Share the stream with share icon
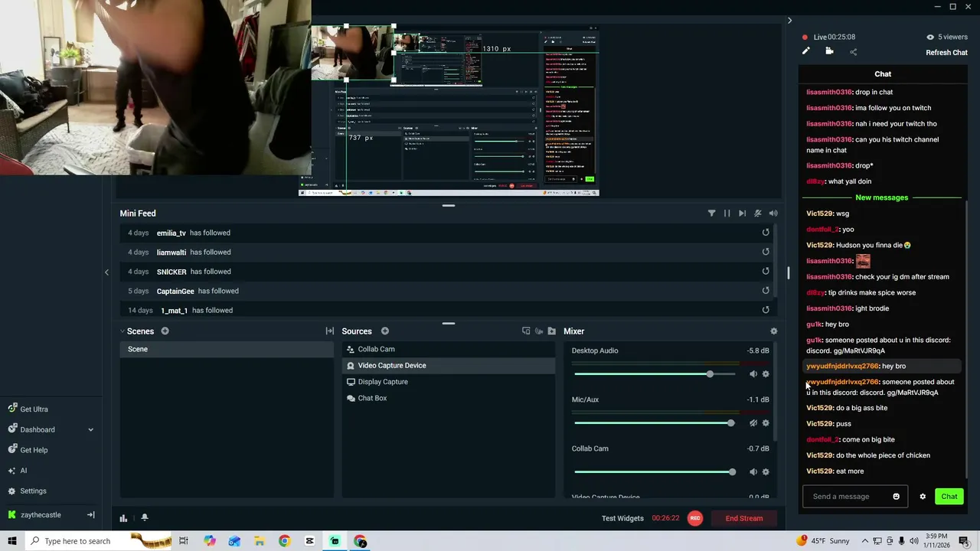The width and height of the screenshot is (980, 551). (x=854, y=52)
